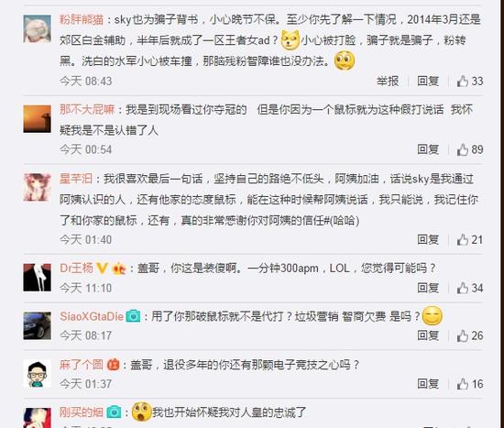504x428 pixels.
Task: Report the comment by 粉胖熊猫 using 举报
Action: [x=388, y=81]
